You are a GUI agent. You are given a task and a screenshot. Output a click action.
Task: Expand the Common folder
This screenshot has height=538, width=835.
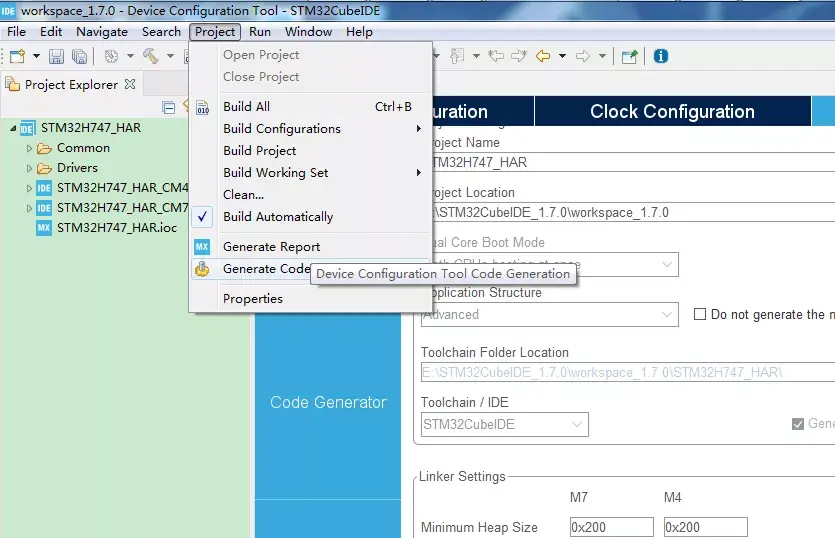(29, 148)
